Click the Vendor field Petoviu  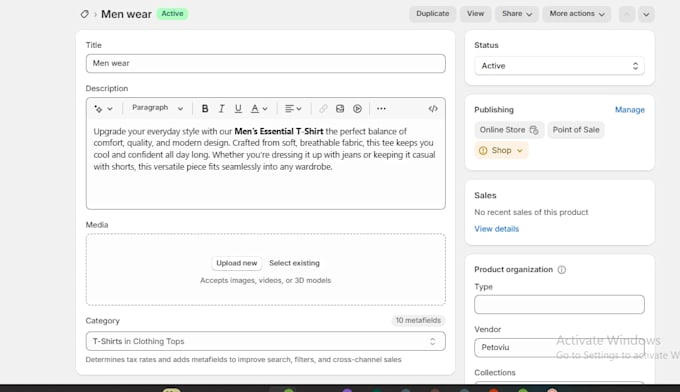(x=559, y=347)
